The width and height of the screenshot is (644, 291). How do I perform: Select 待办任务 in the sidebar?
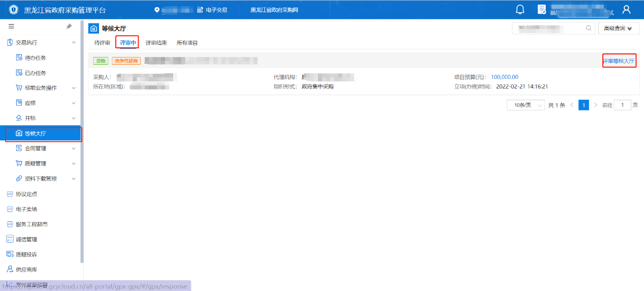tap(35, 58)
